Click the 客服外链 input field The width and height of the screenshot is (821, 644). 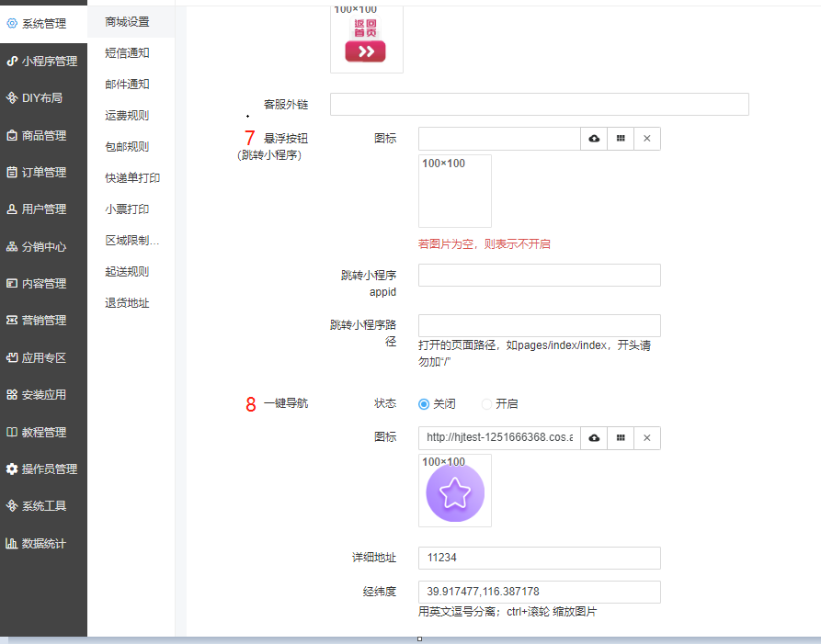point(539,105)
